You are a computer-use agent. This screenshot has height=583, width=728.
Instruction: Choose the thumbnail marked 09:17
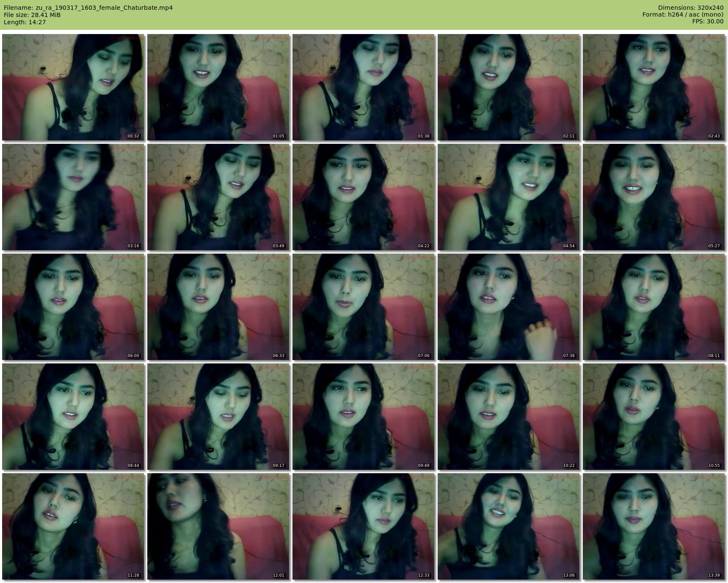[x=218, y=417]
